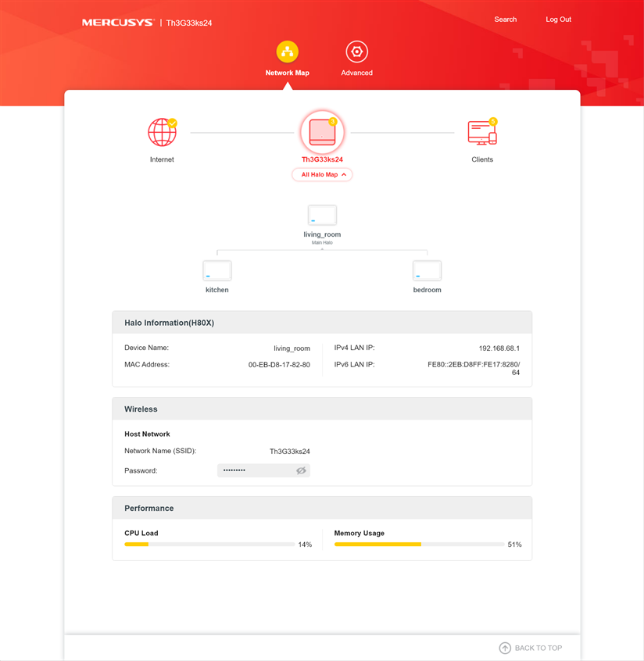Viewport: 644px width, 661px height.
Task: Click the kitchen label
Action: pyautogui.click(x=217, y=290)
